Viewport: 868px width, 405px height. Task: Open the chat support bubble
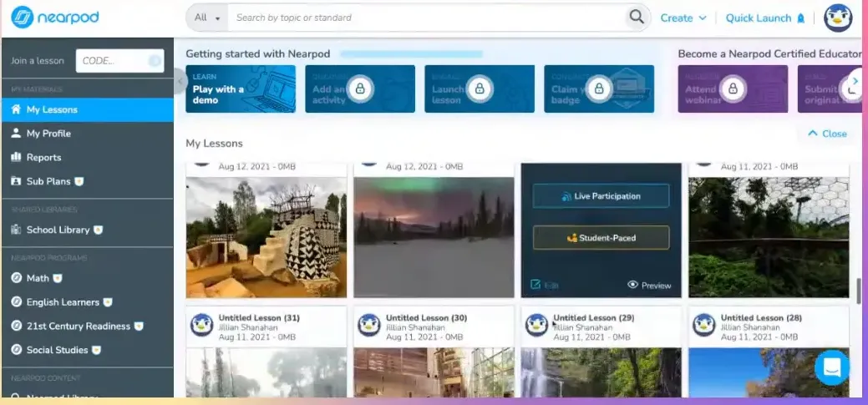click(x=832, y=367)
